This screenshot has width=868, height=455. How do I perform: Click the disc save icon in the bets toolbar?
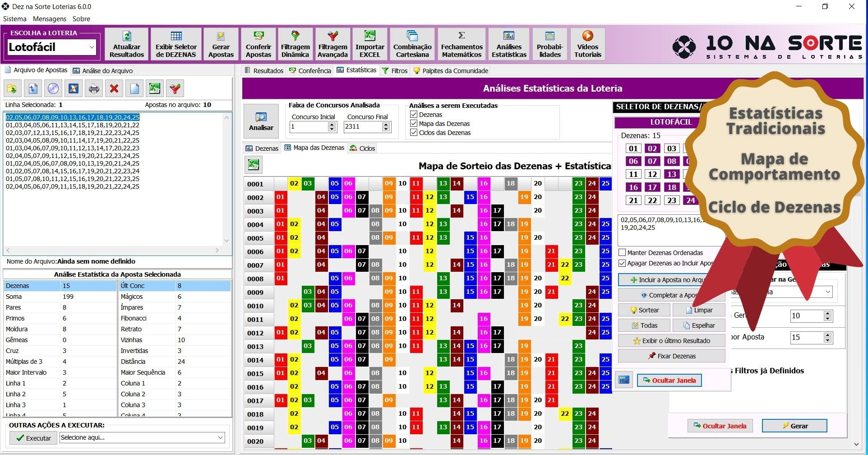tap(53, 88)
